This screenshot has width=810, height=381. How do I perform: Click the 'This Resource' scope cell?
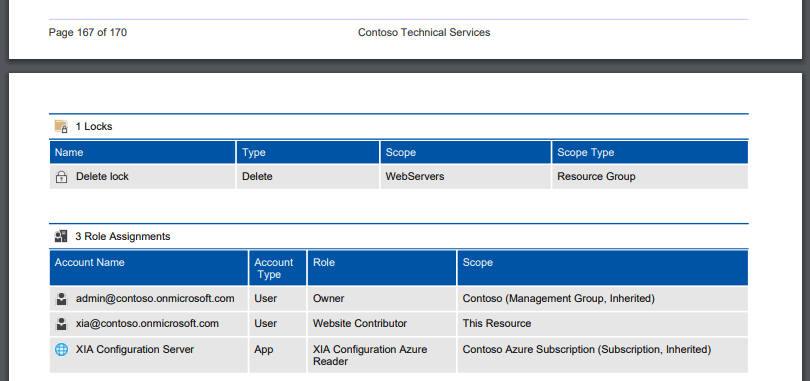[602, 324]
